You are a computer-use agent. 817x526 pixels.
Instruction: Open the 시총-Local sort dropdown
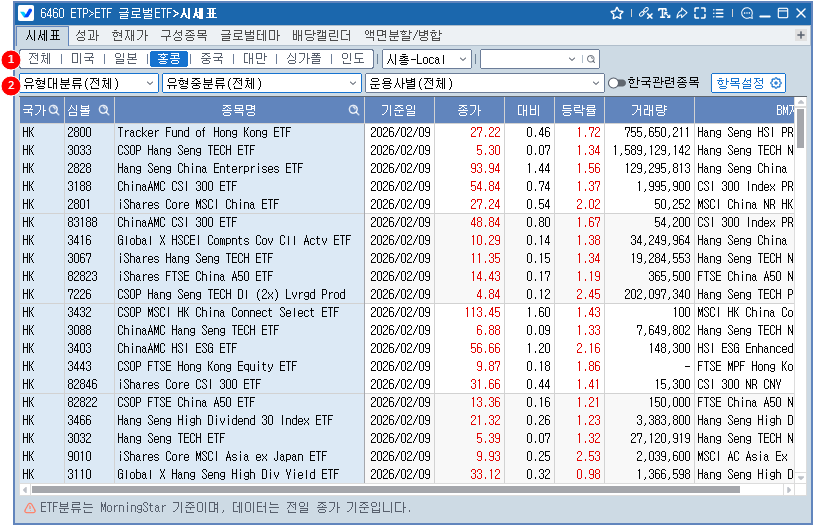(427, 59)
